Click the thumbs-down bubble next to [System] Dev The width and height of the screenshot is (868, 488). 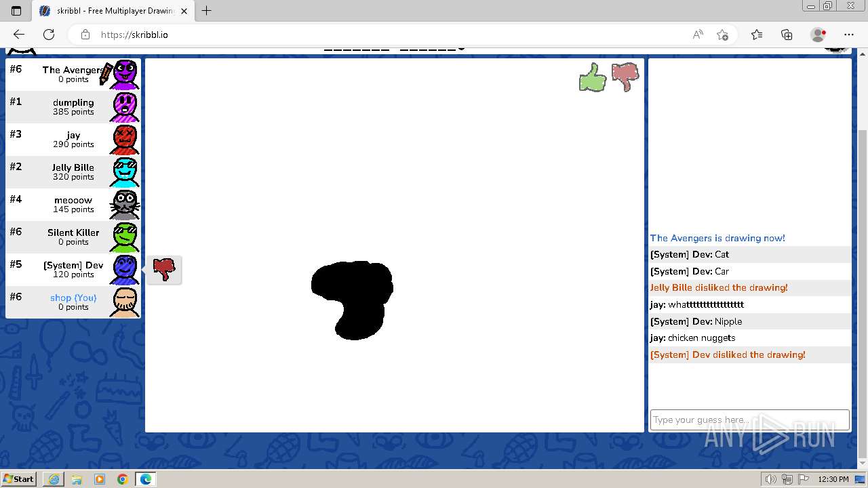click(164, 270)
